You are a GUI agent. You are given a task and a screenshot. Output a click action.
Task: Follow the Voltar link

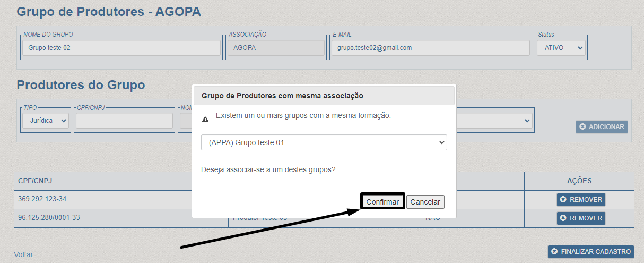pyautogui.click(x=23, y=254)
